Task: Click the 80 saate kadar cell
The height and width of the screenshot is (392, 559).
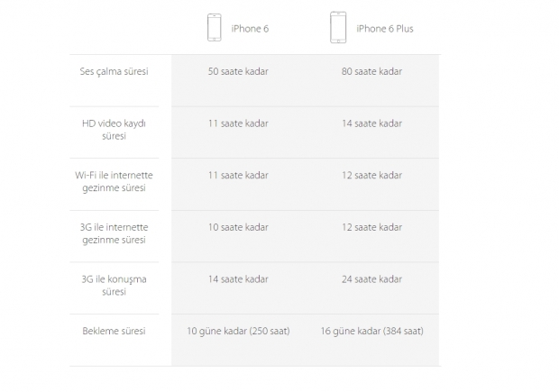Action: (x=372, y=71)
